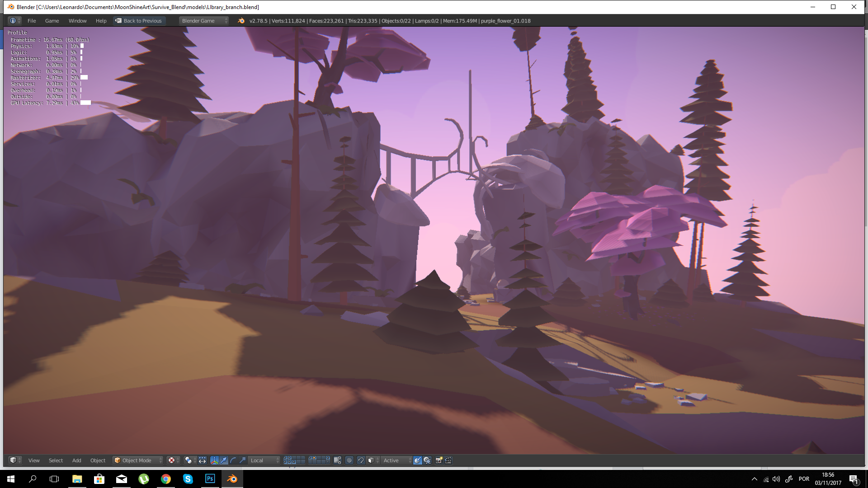
Task: Click the snap element cube icon
Action: coord(370,460)
